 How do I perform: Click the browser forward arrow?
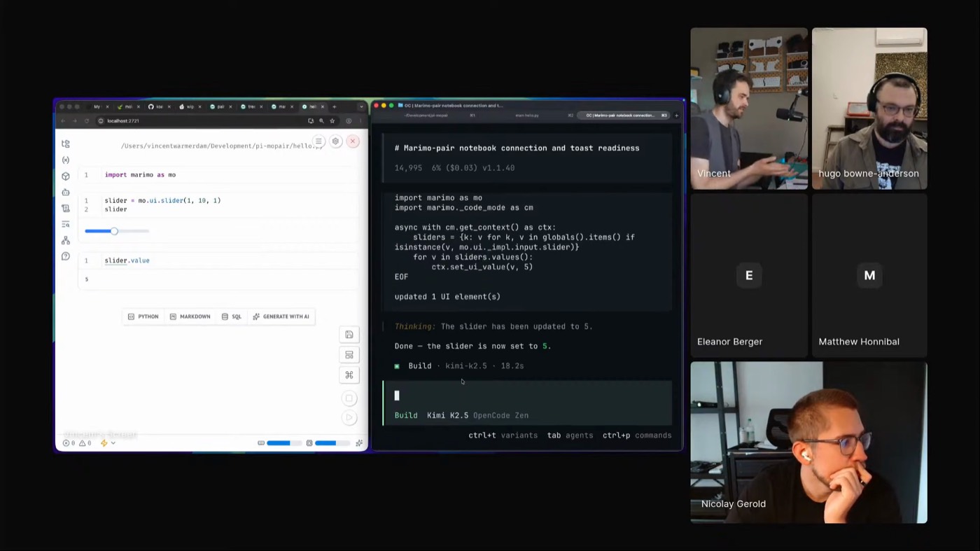[74, 121]
